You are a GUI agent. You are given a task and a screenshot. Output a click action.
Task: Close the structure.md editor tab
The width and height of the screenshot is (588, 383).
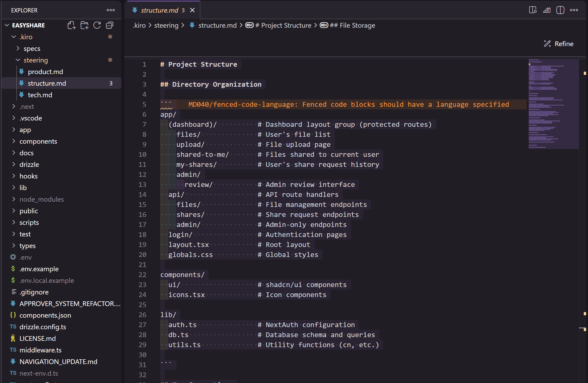tap(192, 10)
